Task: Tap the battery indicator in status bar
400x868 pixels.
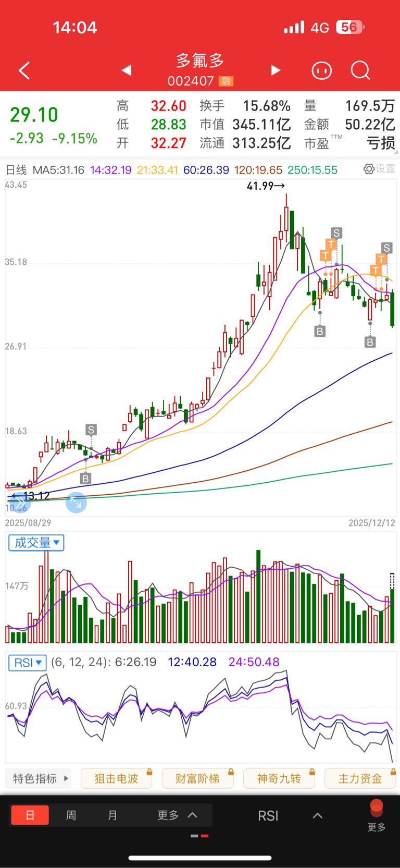Action: click(x=350, y=27)
